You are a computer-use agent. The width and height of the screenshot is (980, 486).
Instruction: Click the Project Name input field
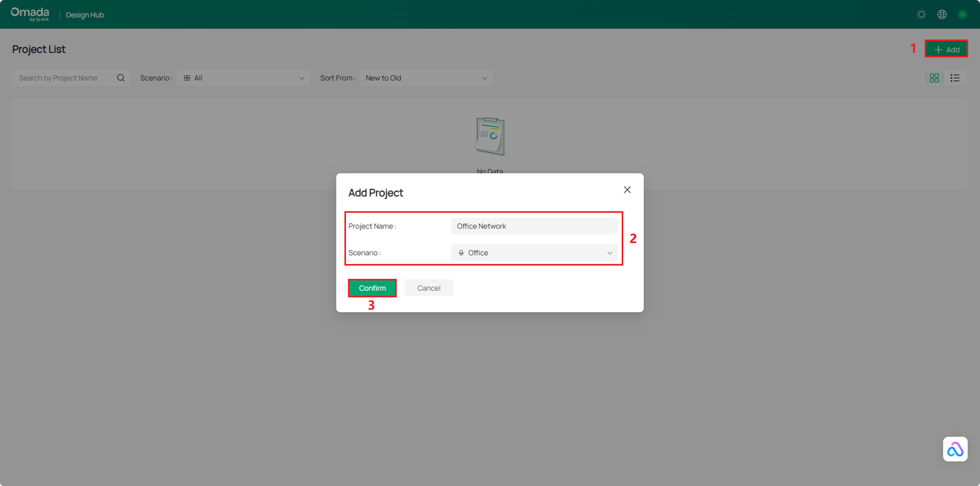pos(534,226)
